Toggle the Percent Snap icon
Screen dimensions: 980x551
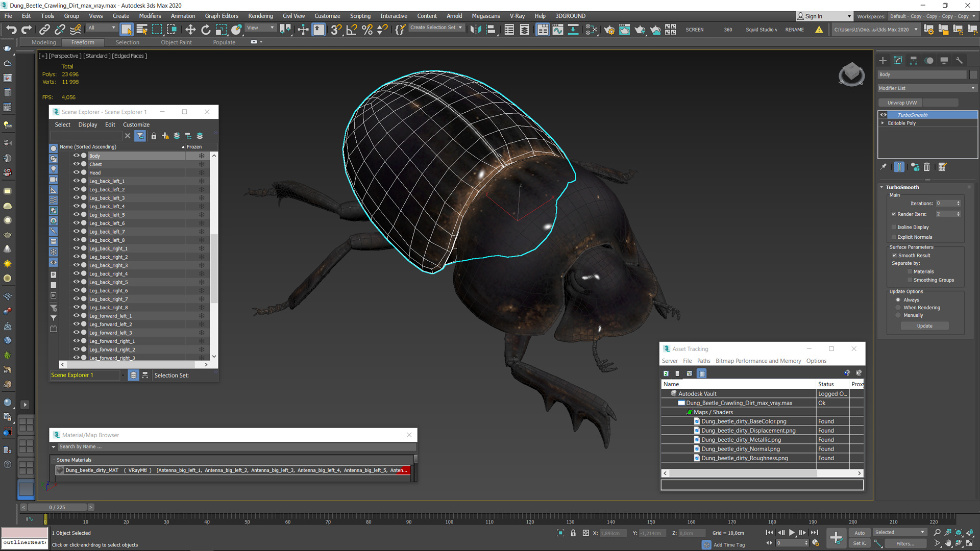tap(367, 30)
